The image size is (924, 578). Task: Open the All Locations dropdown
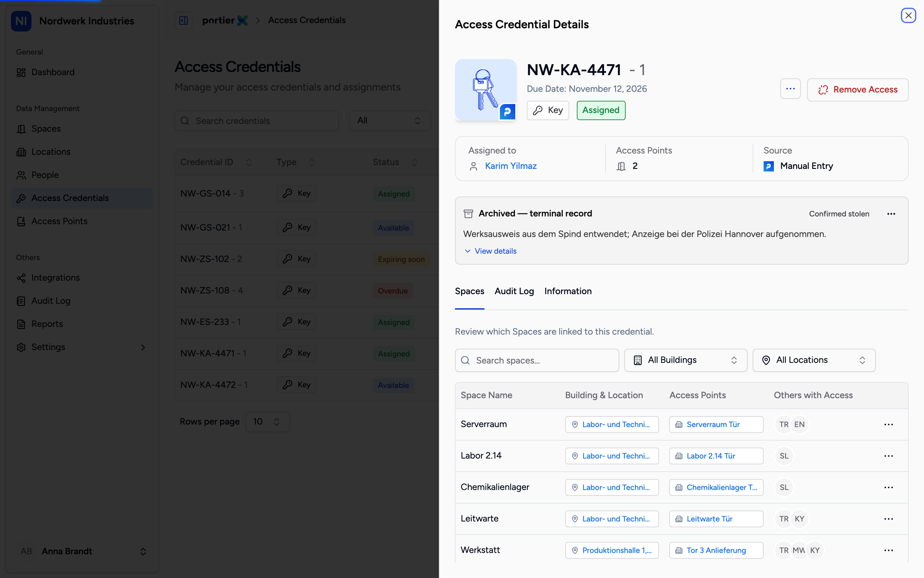pos(814,360)
